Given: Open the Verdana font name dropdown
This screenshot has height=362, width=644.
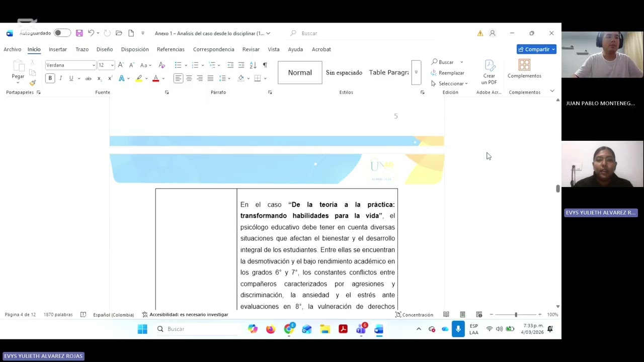Looking at the screenshot, I should click(x=94, y=65).
